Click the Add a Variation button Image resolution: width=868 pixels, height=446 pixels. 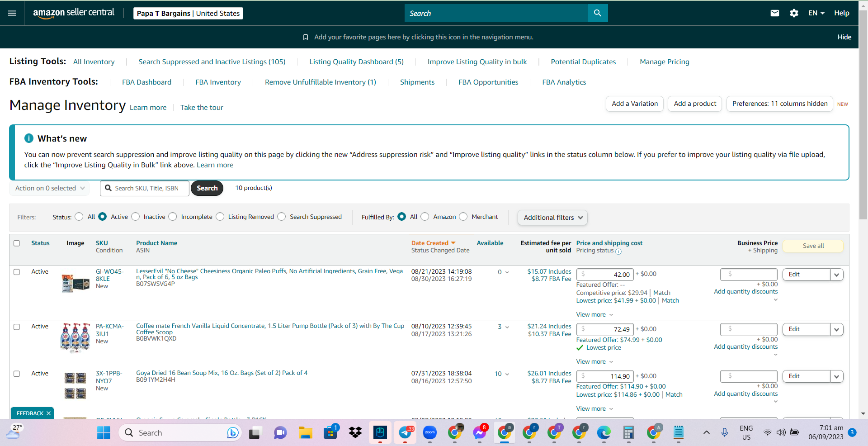[x=635, y=104]
